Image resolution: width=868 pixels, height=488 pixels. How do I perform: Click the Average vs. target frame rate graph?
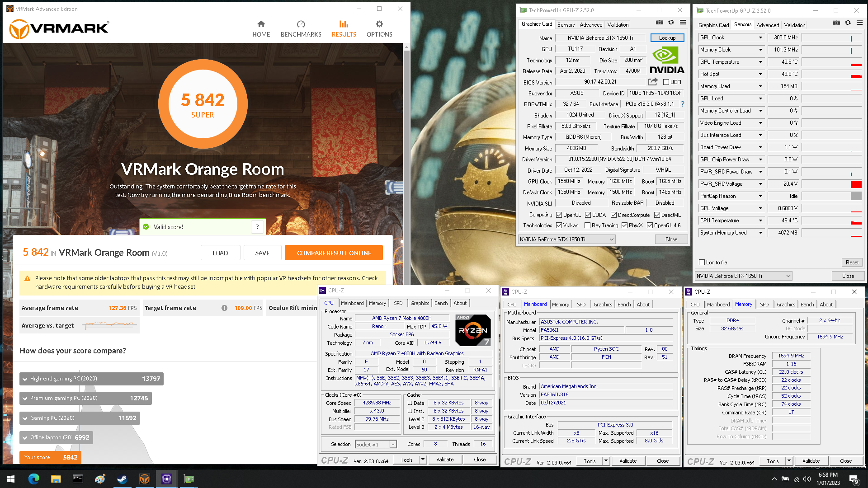(109, 324)
